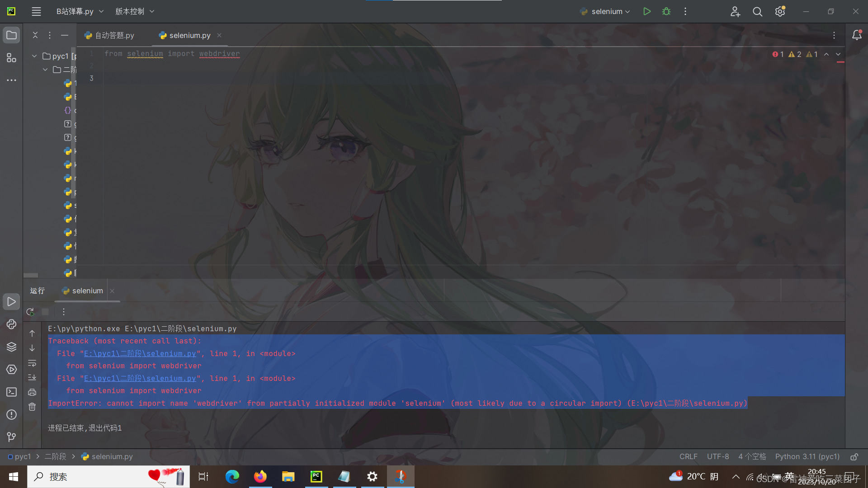Clear the console output with the trash icon

tap(32, 407)
